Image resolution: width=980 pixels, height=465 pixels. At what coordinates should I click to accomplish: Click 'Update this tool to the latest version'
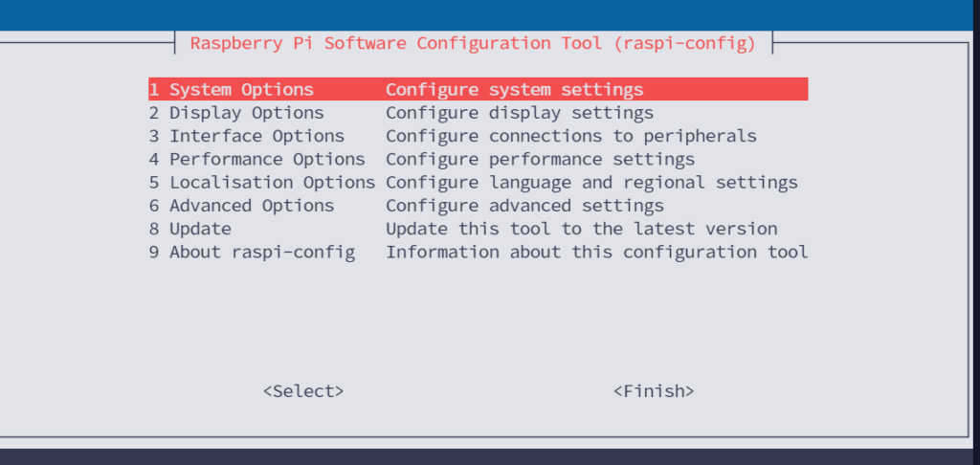click(x=581, y=229)
